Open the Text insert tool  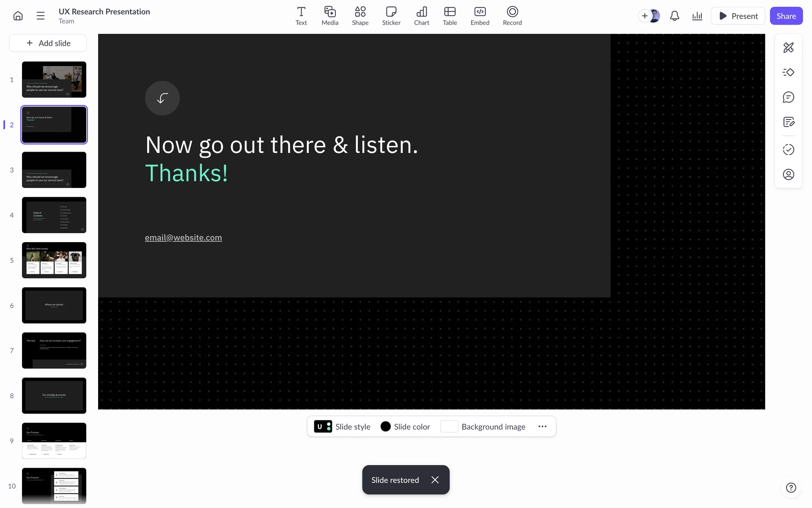(301, 16)
